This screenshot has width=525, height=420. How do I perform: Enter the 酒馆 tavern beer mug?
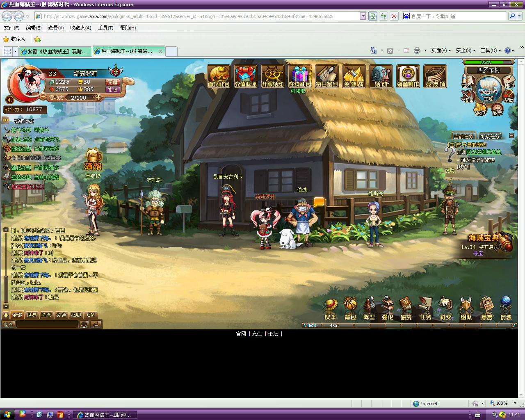click(93, 159)
